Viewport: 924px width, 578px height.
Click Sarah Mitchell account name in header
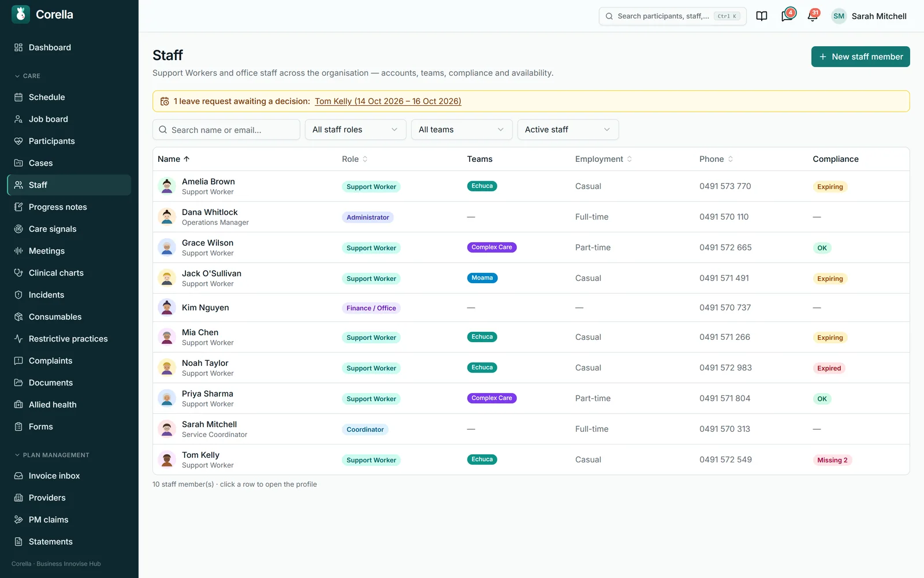879,16
